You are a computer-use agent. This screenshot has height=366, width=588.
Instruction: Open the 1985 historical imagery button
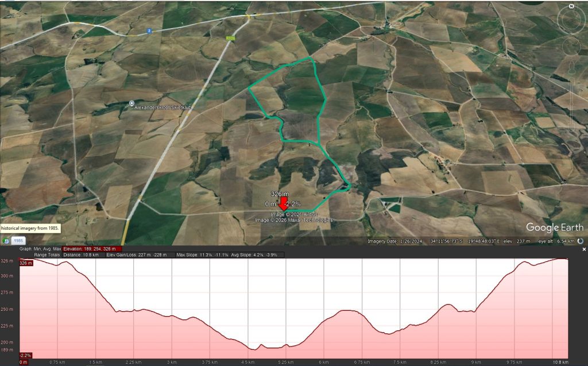[18, 241]
